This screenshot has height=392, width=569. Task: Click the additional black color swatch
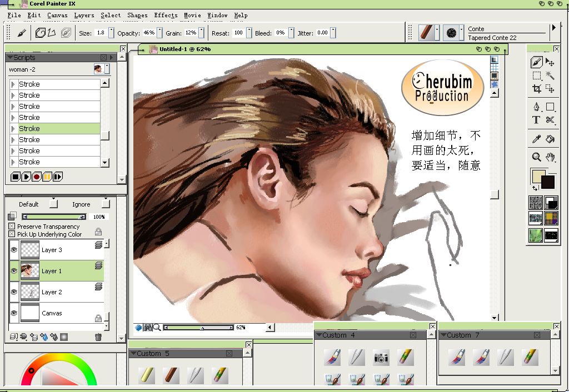point(548,182)
